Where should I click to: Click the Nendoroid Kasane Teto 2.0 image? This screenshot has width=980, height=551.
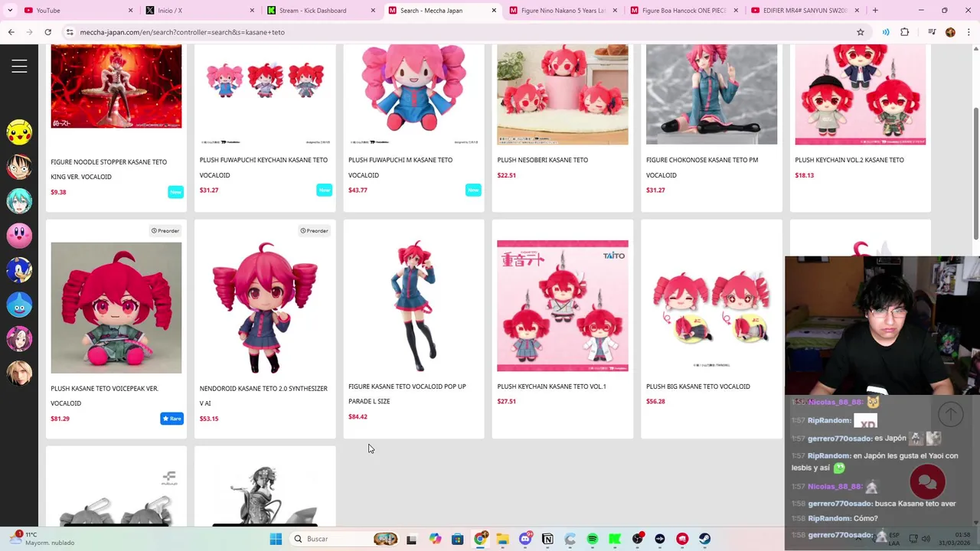pos(265,308)
